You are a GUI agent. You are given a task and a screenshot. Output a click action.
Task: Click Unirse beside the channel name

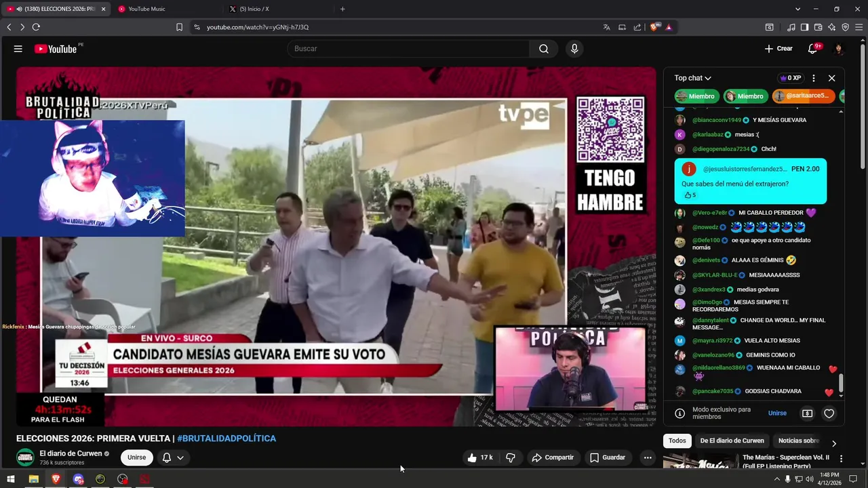tap(136, 457)
